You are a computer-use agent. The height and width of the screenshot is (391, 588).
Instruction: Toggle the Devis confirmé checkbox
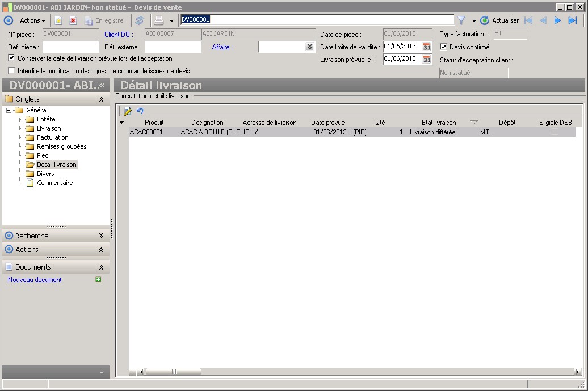444,47
